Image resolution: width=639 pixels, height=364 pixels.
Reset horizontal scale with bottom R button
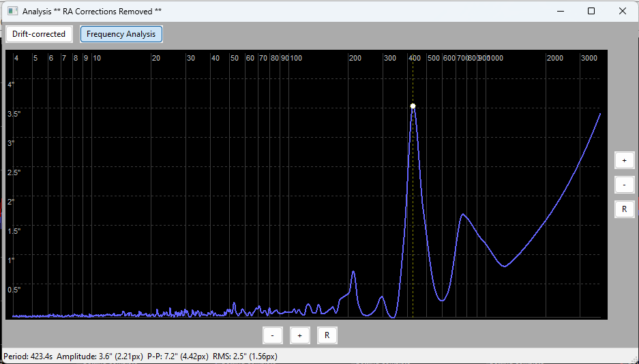pyautogui.click(x=327, y=335)
